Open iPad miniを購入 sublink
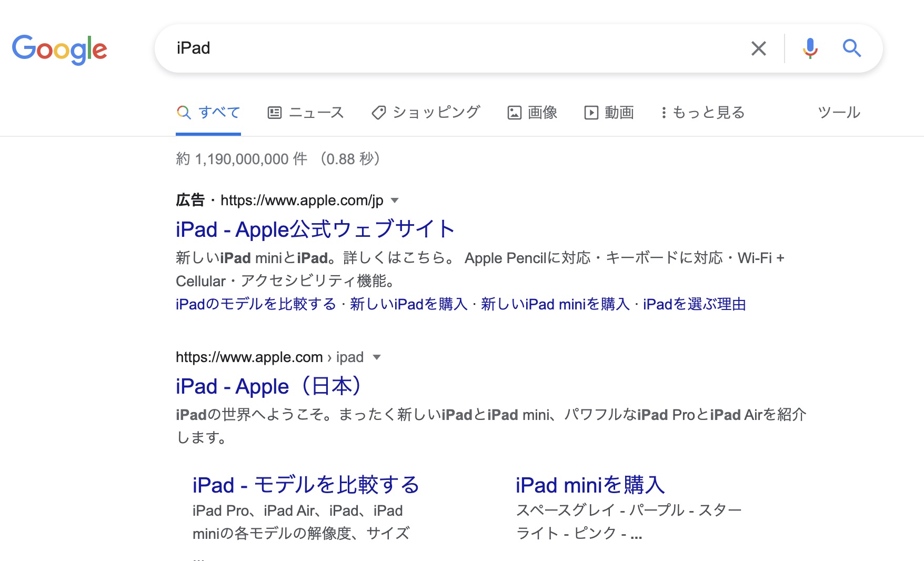924x561 pixels. pyautogui.click(x=590, y=485)
